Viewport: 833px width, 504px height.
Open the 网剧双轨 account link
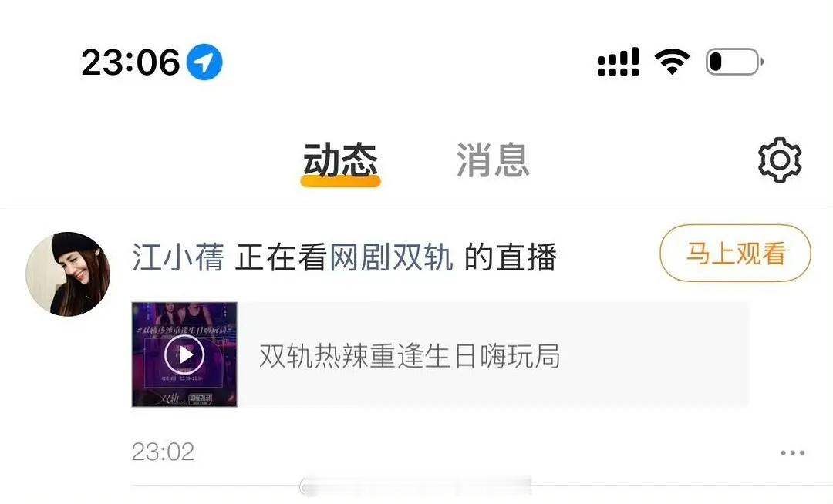coord(392,257)
